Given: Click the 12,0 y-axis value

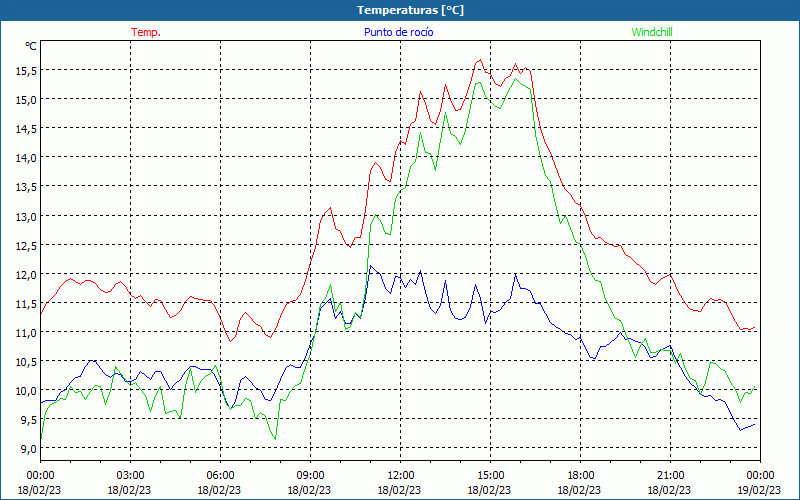Looking at the screenshot, I should [26, 275].
